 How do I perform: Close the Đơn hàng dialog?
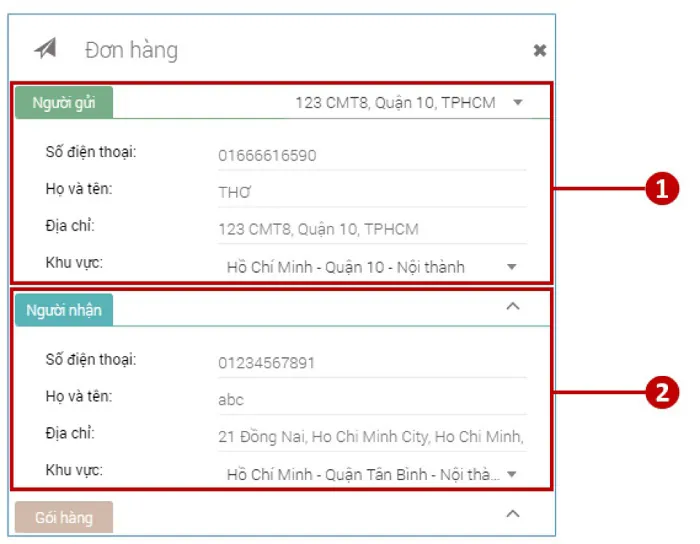pos(540,50)
